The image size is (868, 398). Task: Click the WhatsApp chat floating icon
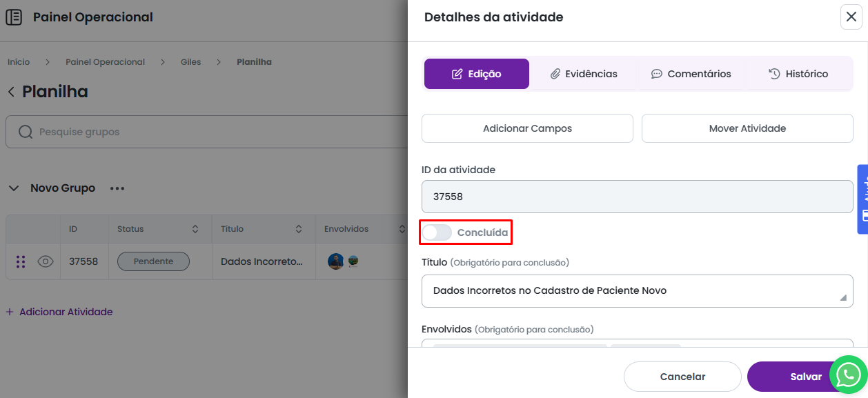pyautogui.click(x=848, y=375)
